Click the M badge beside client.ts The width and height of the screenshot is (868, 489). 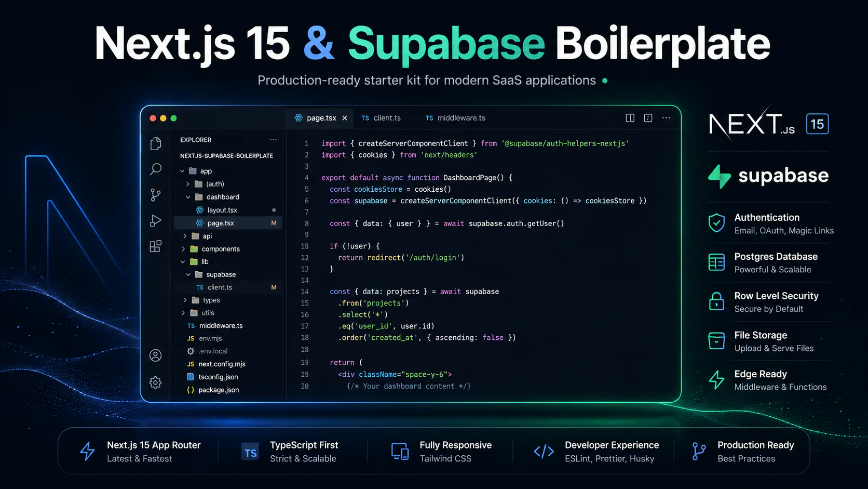pyautogui.click(x=274, y=287)
